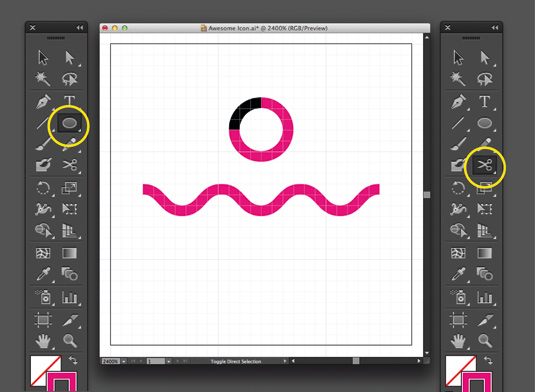Image resolution: width=535 pixels, height=392 pixels.
Task: Choose the Mesh tool in right tools panel
Action: pyautogui.click(x=458, y=253)
